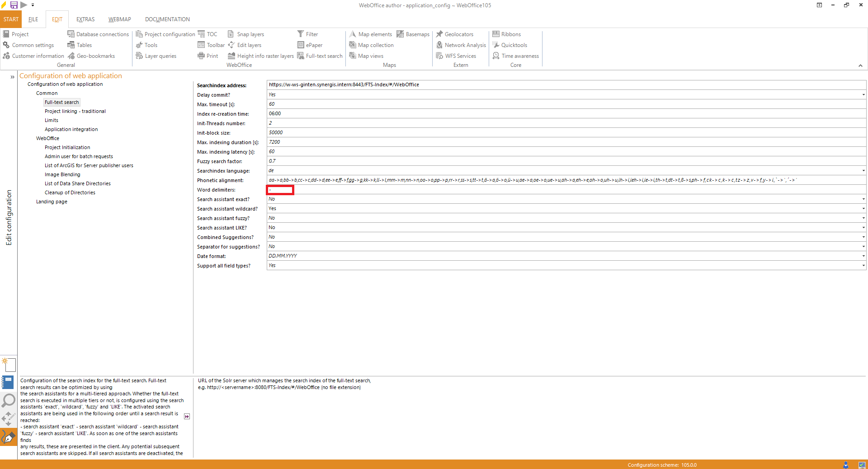Open Geo-bookmarks
868x469 pixels.
coord(95,56)
